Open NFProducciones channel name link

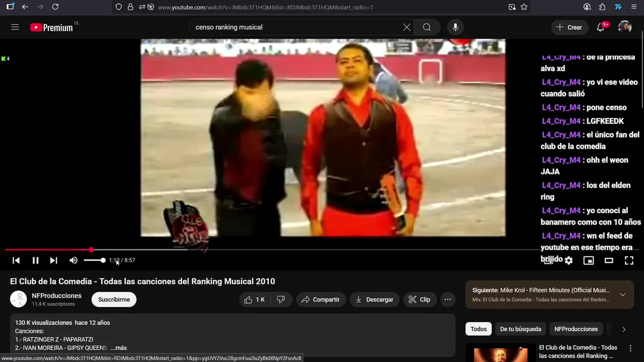(56, 296)
